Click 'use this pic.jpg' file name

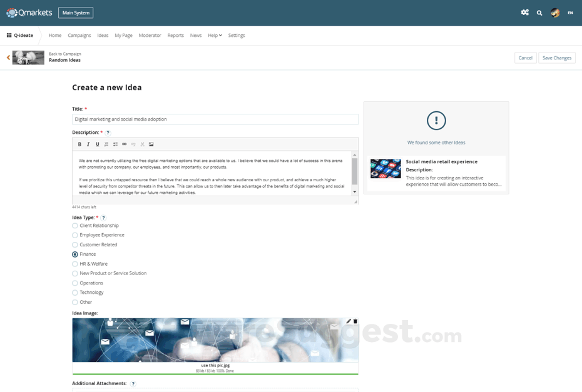[215, 365]
